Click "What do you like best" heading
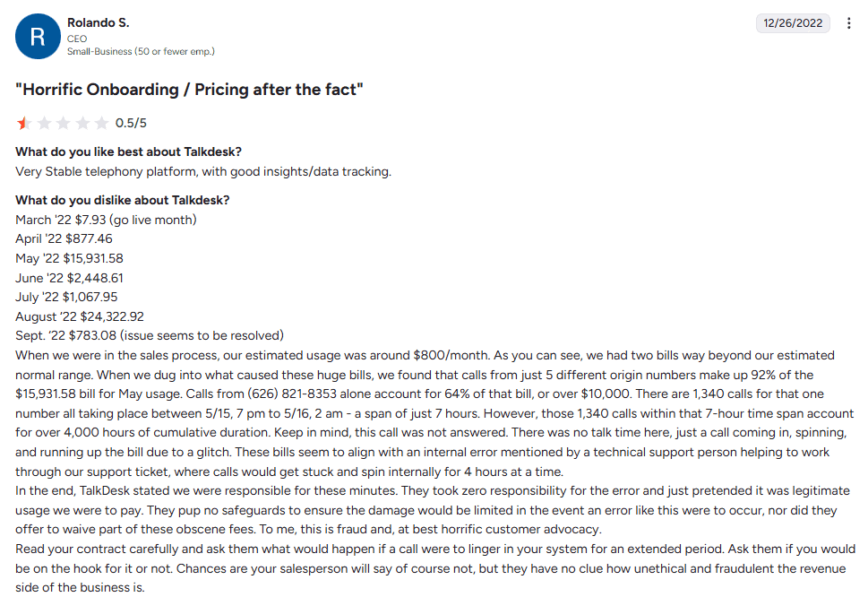This screenshot has width=868, height=597. coord(128,151)
